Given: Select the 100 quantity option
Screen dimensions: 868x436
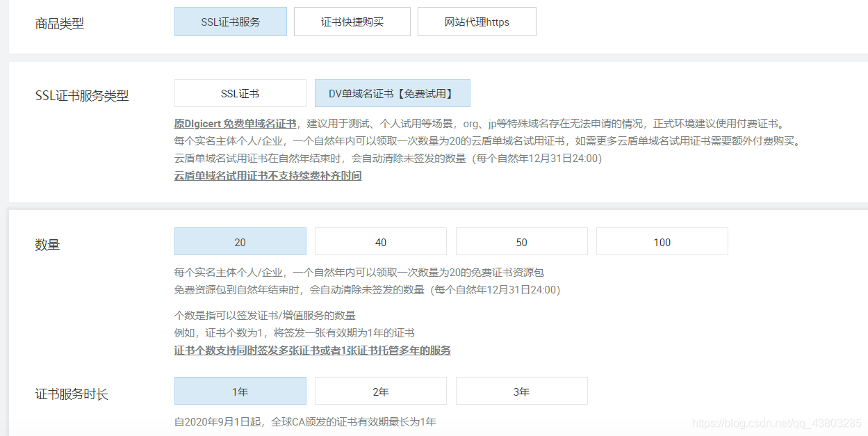Looking at the screenshot, I should (x=662, y=241).
